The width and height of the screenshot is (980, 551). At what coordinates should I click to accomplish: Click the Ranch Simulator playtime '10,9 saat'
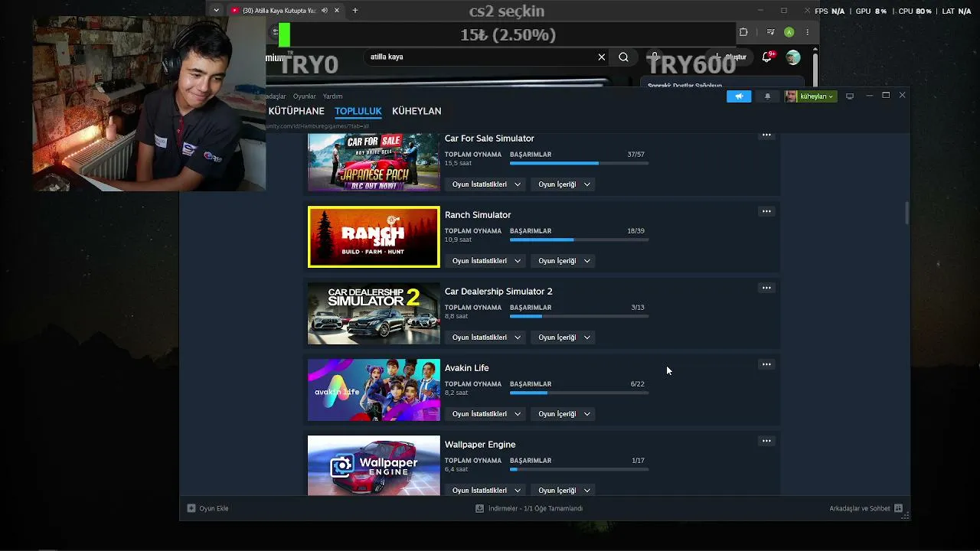458,240
